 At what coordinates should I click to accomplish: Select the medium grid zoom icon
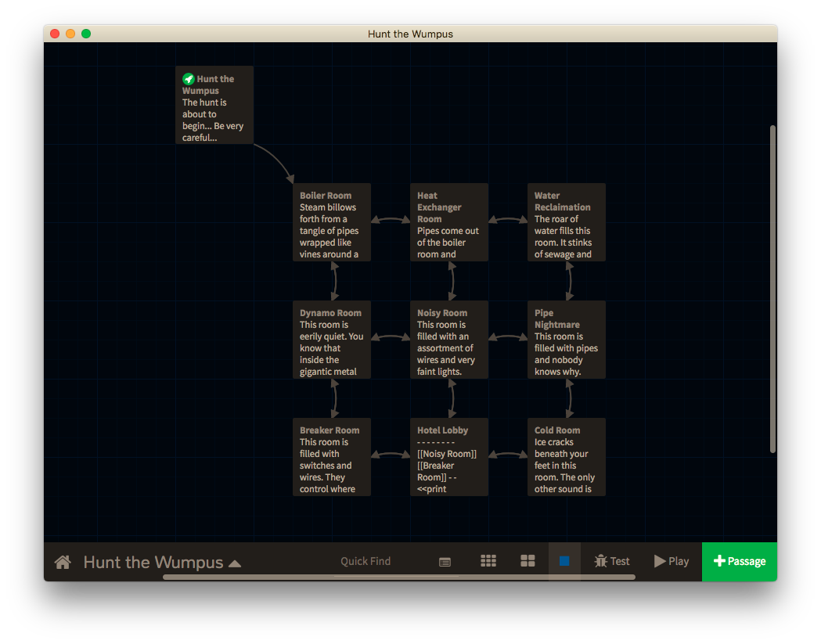pos(528,560)
